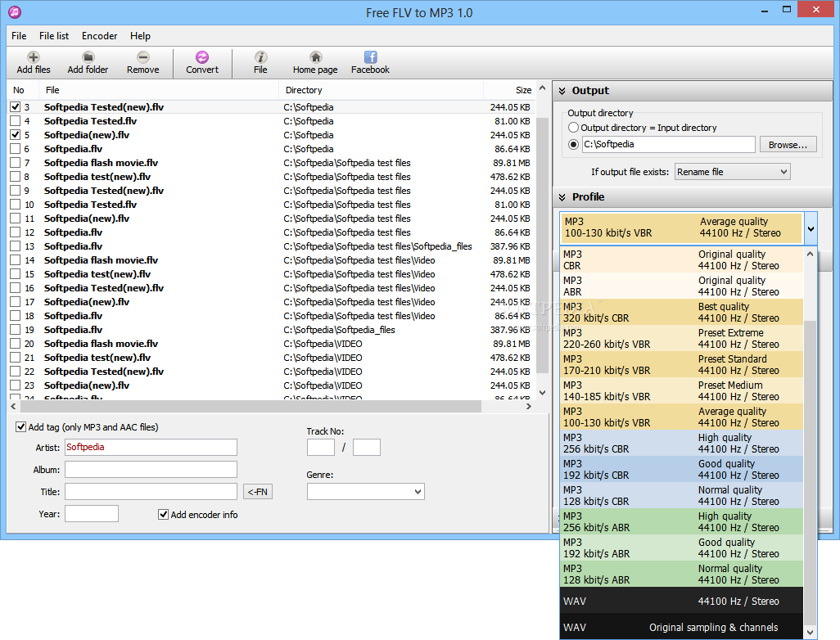The width and height of the screenshot is (840, 640).
Task: Choose MP3 140-185 kbit/s VBR Preset Medium
Action: click(681, 391)
